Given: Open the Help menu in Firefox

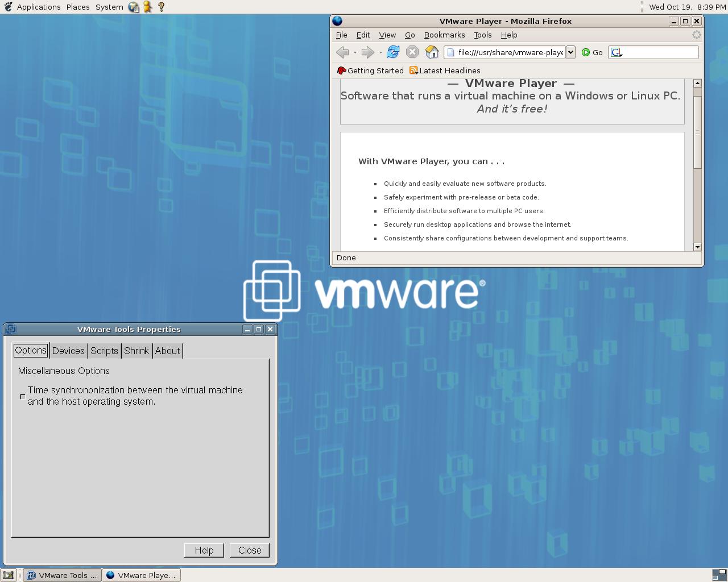Looking at the screenshot, I should tap(509, 35).
